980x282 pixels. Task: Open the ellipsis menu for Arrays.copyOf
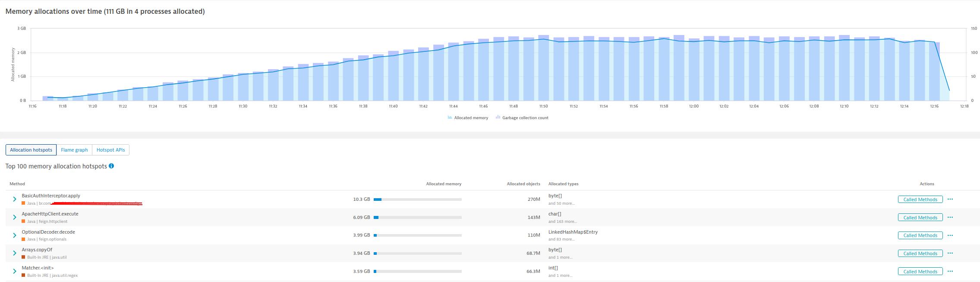click(950, 253)
